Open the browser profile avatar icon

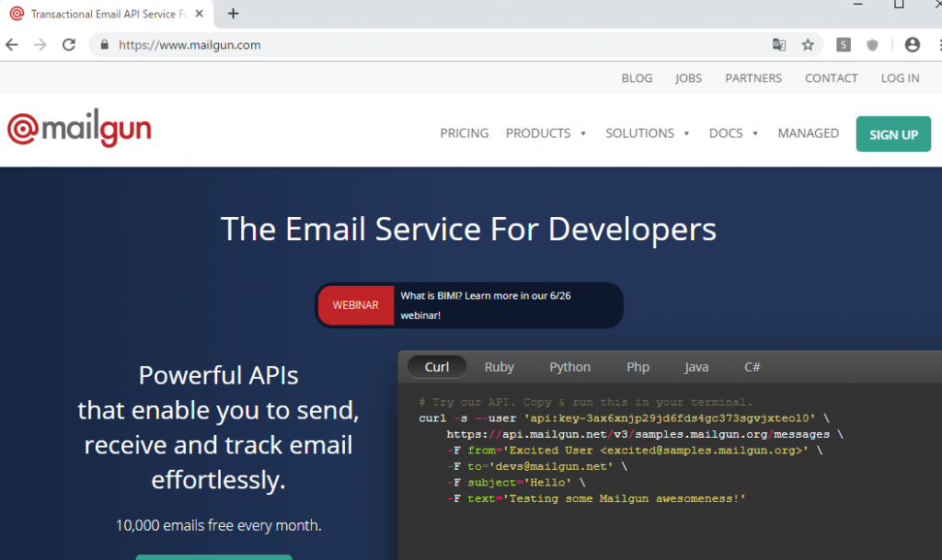[x=914, y=43]
